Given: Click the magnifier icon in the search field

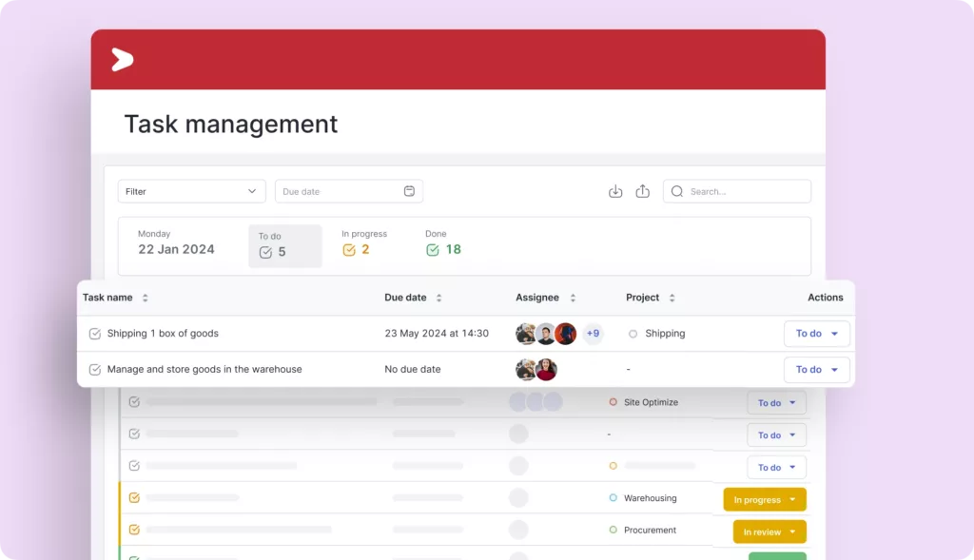Looking at the screenshot, I should pyautogui.click(x=676, y=191).
